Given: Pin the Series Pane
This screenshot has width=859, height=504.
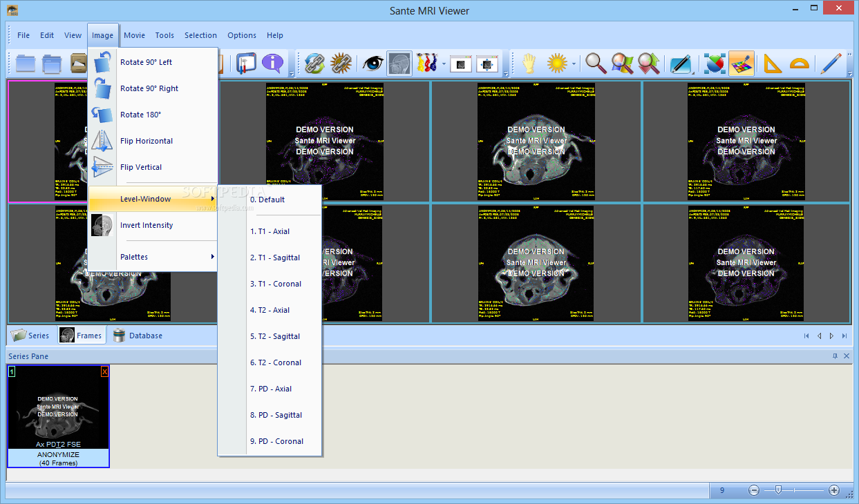Looking at the screenshot, I should coord(835,356).
